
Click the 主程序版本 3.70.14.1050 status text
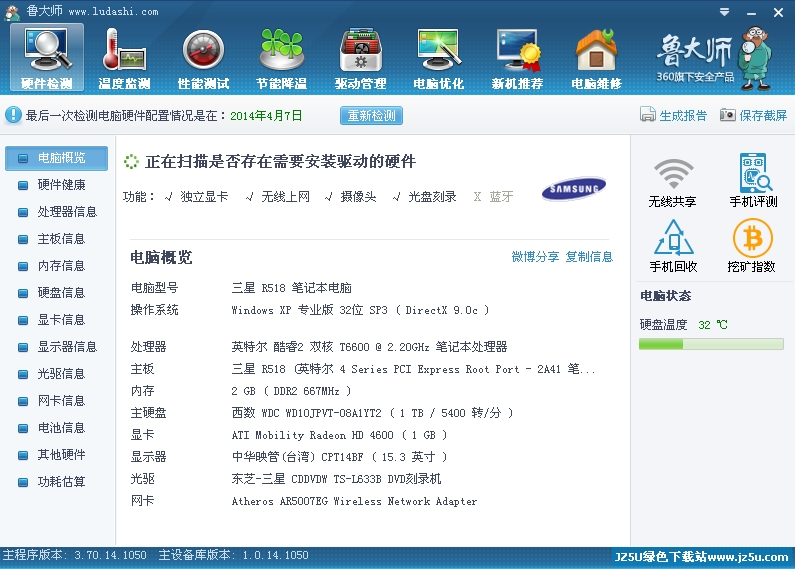click(x=75, y=555)
